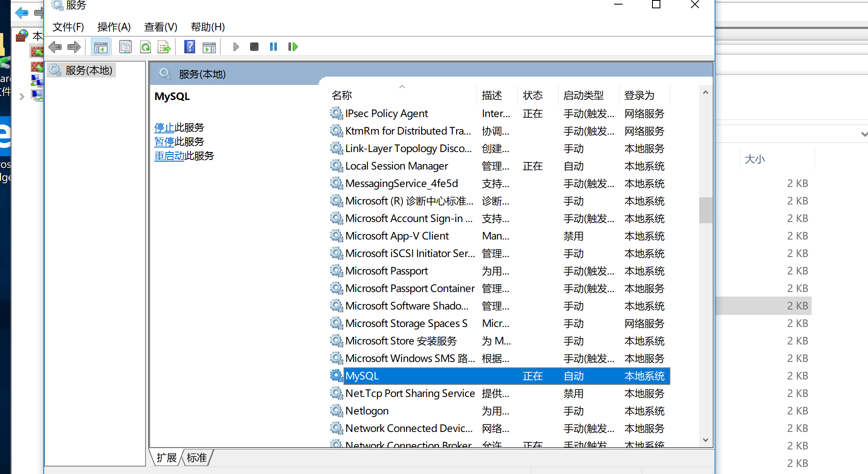Click the scrollbar down arrow in the services list
The width and height of the screenshot is (868, 474).
[705, 440]
